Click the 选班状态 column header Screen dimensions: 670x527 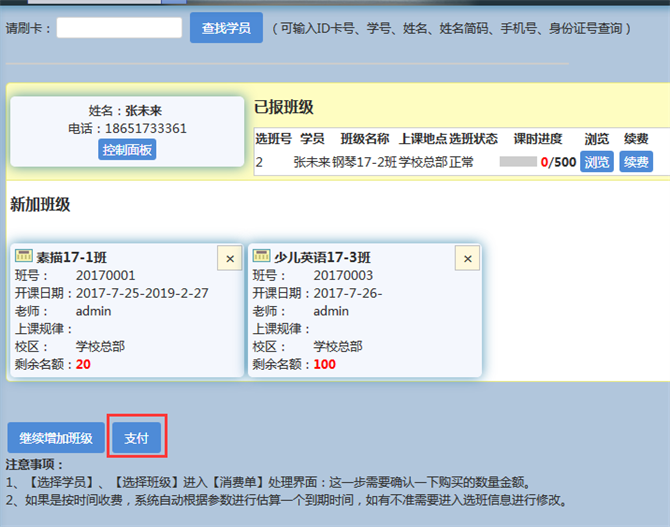473,138
